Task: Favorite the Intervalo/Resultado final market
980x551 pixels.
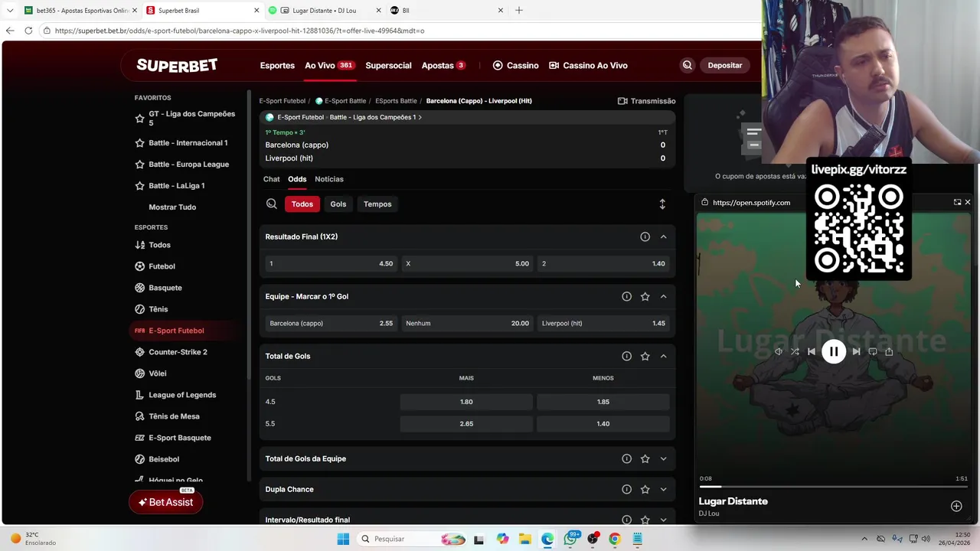Action: (645, 520)
